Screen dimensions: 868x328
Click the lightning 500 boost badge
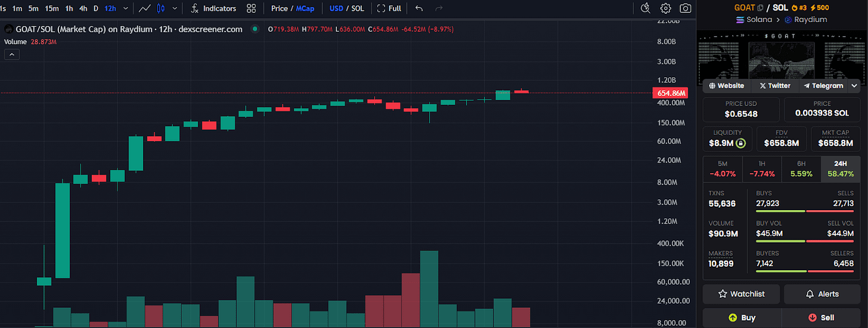click(x=820, y=8)
